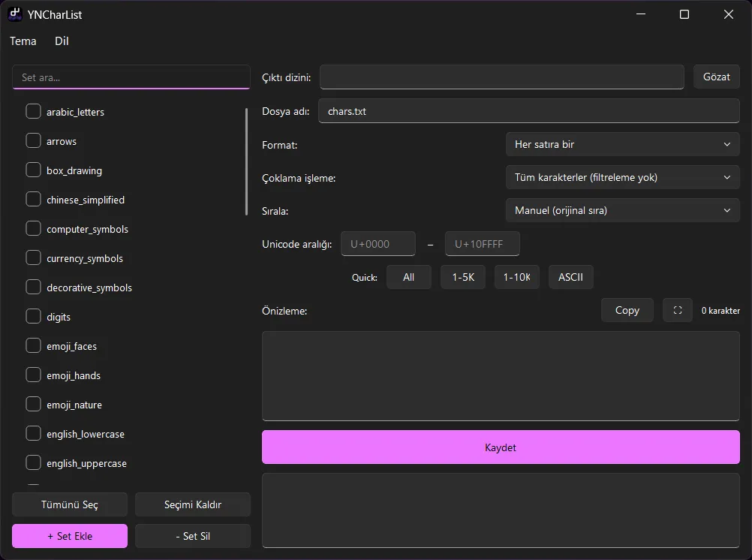Click the Dosya adı chars.txt field
This screenshot has height=560, width=752.
click(529, 111)
